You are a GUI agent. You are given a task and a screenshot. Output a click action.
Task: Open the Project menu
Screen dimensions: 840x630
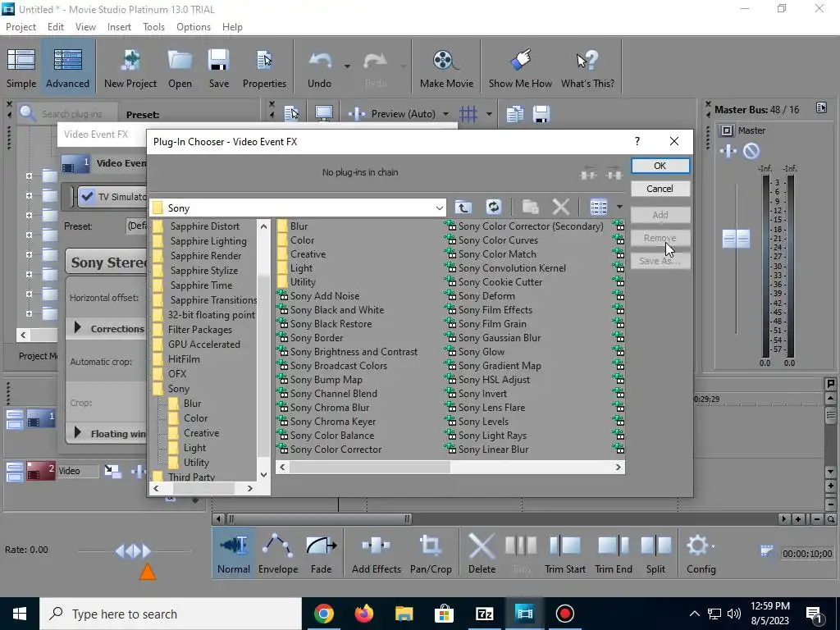(x=21, y=27)
